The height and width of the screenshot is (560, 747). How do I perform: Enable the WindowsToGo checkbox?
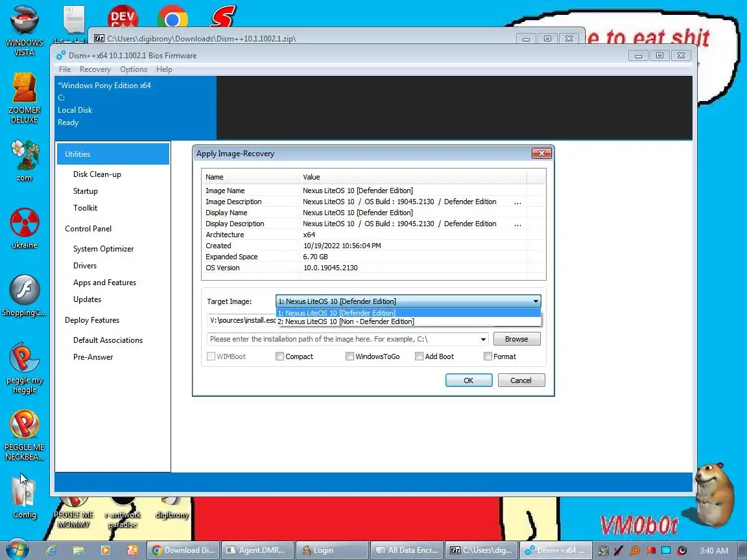(350, 356)
